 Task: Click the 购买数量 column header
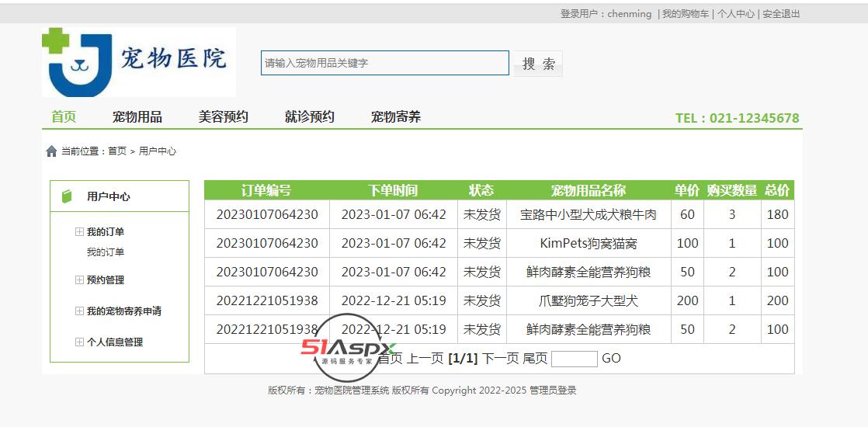pyautogui.click(x=732, y=190)
